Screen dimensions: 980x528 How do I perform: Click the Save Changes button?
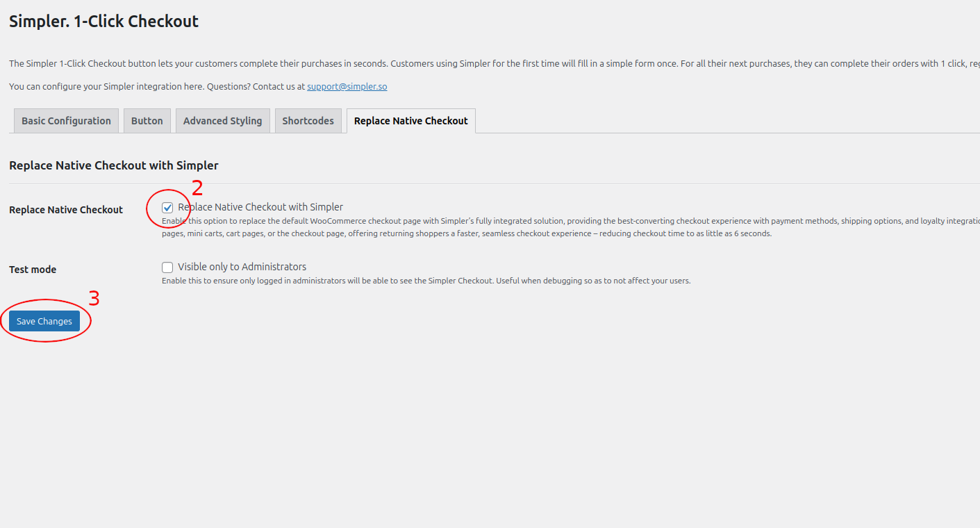44,321
